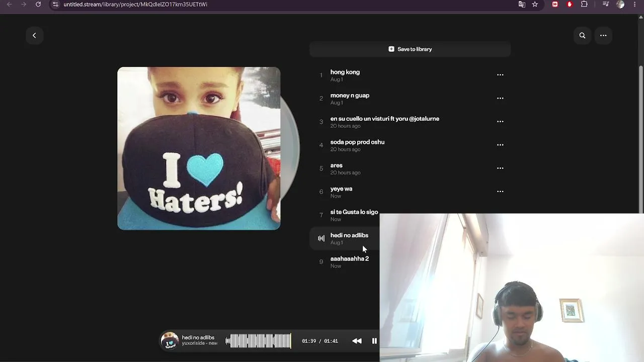Click the 01:39 / 01:41 time display
This screenshot has height=362, width=644.
(x=320, y=341)
